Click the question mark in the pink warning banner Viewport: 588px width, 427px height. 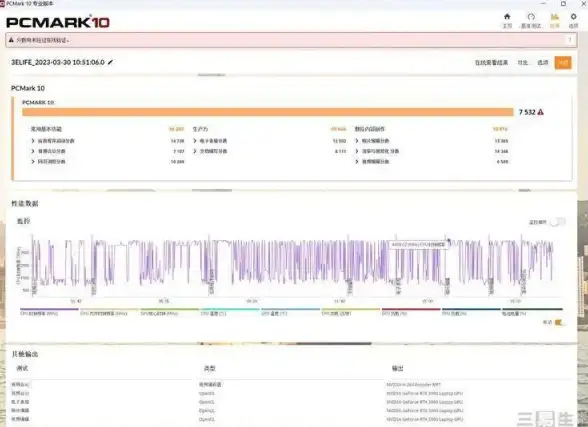[570, 40]
